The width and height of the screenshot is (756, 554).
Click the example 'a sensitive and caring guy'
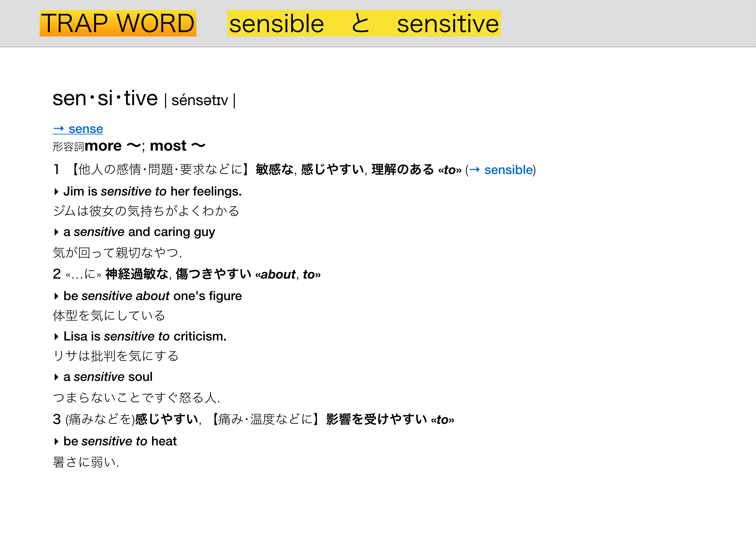(139, 232)
